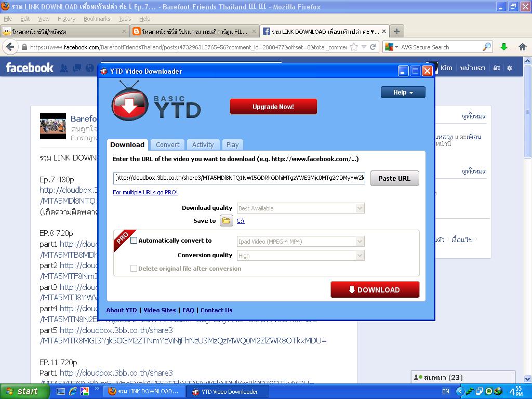Open the Conversion quality dropdown
Image resolution: width=532 pixels, height=399 pixels.
point(360,256)
